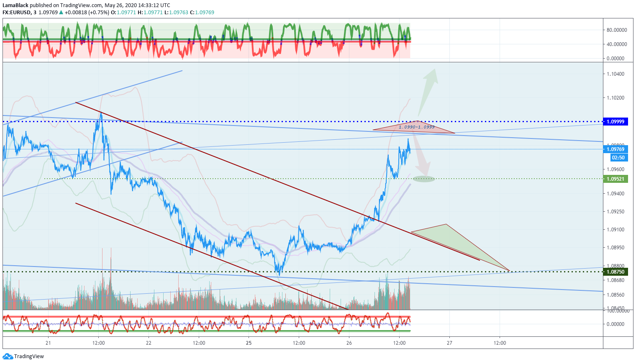Click the 1.0990-1.0999 zone annotation text
Viewport: 636px width, 364px height.
pos(416,127)
